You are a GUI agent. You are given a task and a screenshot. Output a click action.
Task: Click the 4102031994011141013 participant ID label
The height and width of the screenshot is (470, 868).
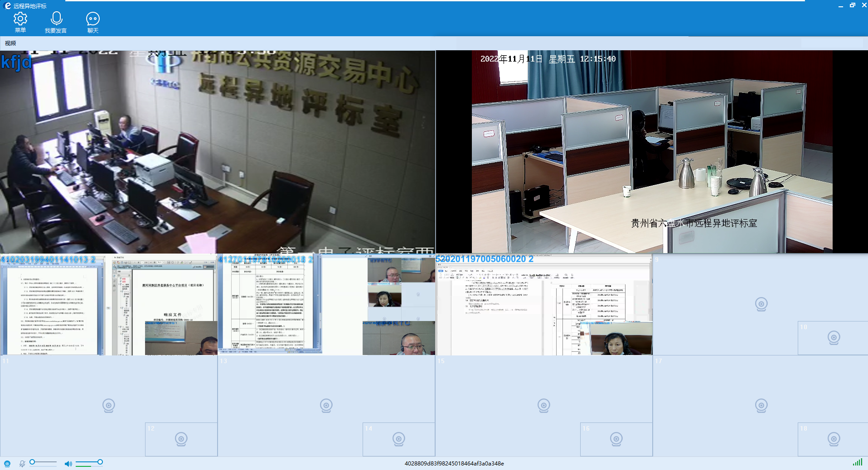tap(48, 259)
